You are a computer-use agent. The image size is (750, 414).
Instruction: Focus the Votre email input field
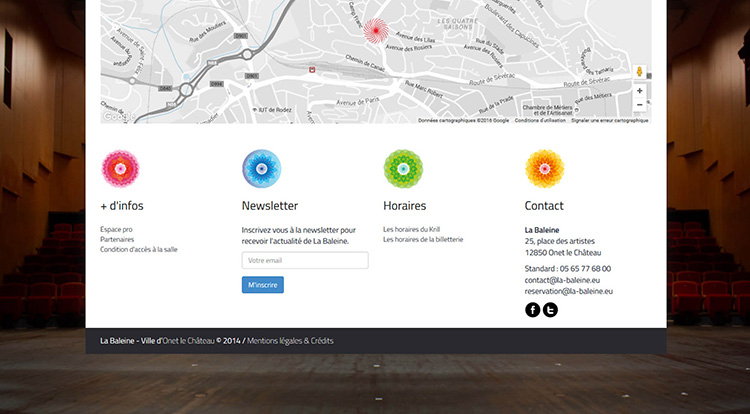pos(305,261)
